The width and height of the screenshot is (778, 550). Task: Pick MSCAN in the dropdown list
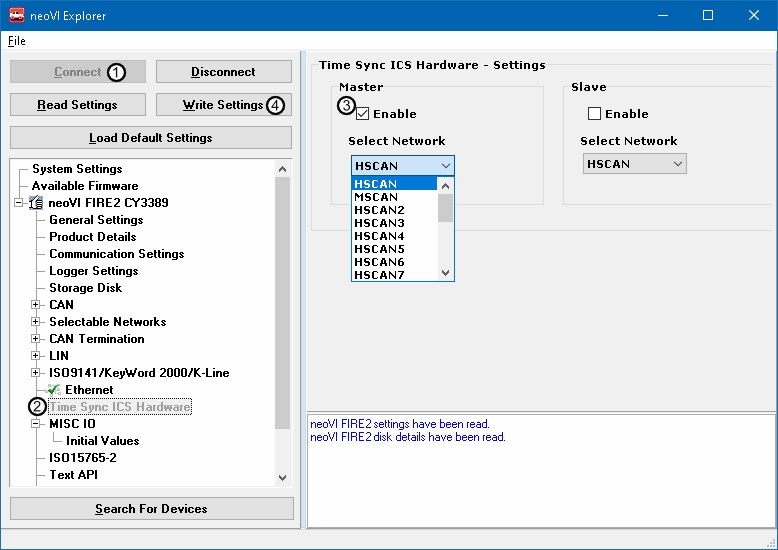[x=376, y=197]
